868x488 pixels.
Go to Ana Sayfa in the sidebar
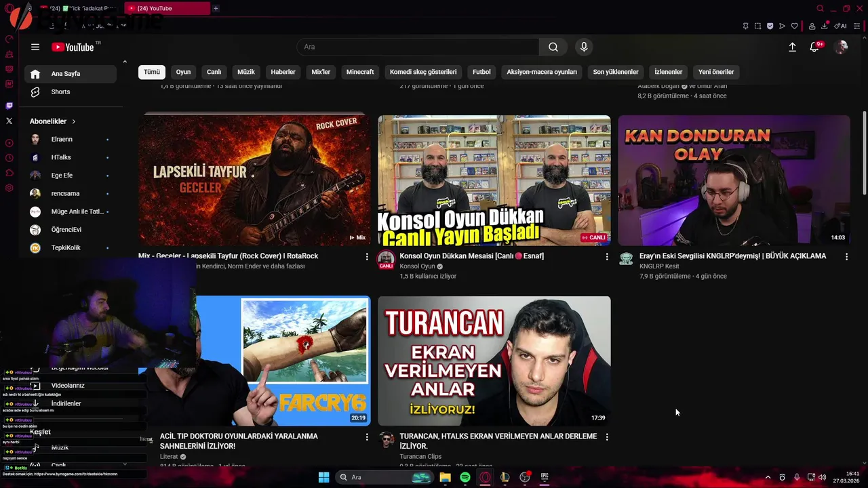71,74
